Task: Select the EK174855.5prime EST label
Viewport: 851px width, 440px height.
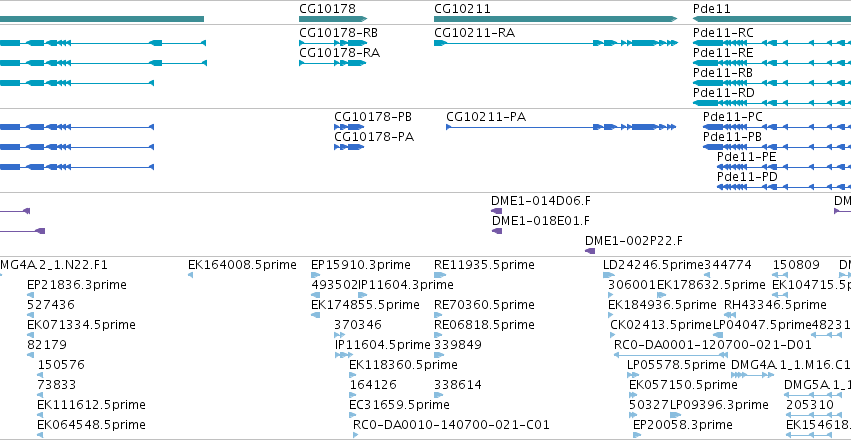Action: (365, 304)
